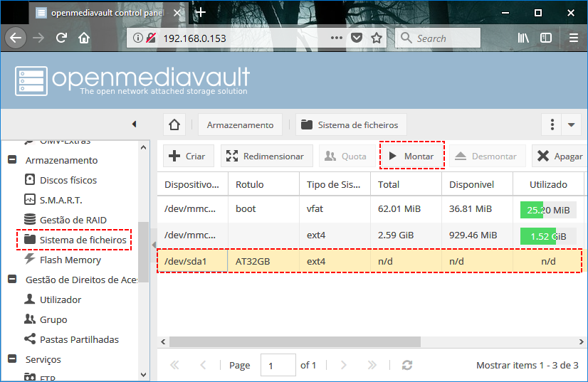The width and height of the screenshot is (588, 382).
Task: Click the Quota button
Action: pos(347,156)
